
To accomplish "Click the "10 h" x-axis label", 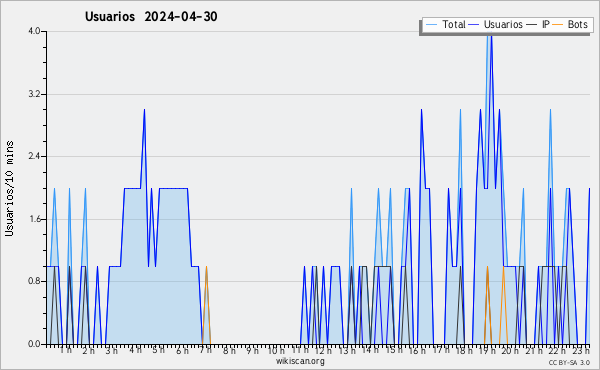I will [x=276, y=350].
